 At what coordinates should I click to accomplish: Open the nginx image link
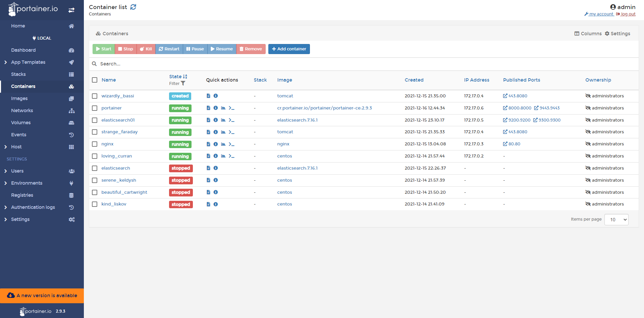pos(283,144)
